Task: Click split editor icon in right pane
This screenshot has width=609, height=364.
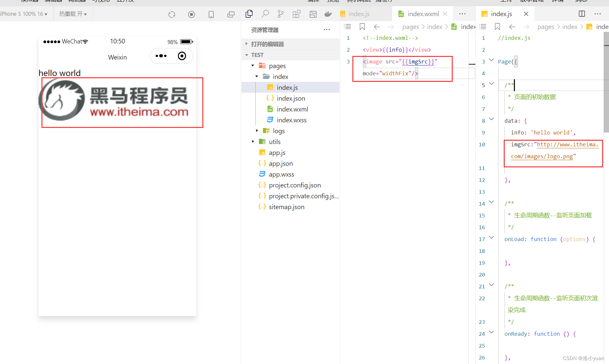Action: point(582,14)
